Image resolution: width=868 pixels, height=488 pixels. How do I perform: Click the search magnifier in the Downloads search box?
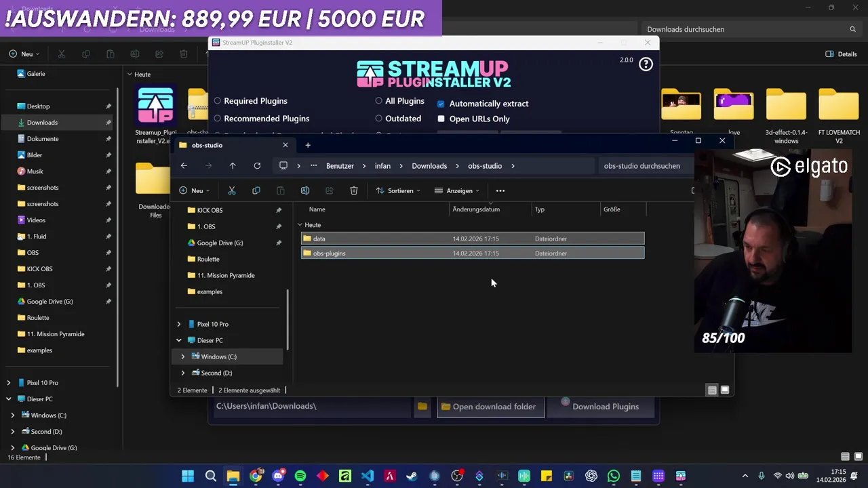(852, 29)
